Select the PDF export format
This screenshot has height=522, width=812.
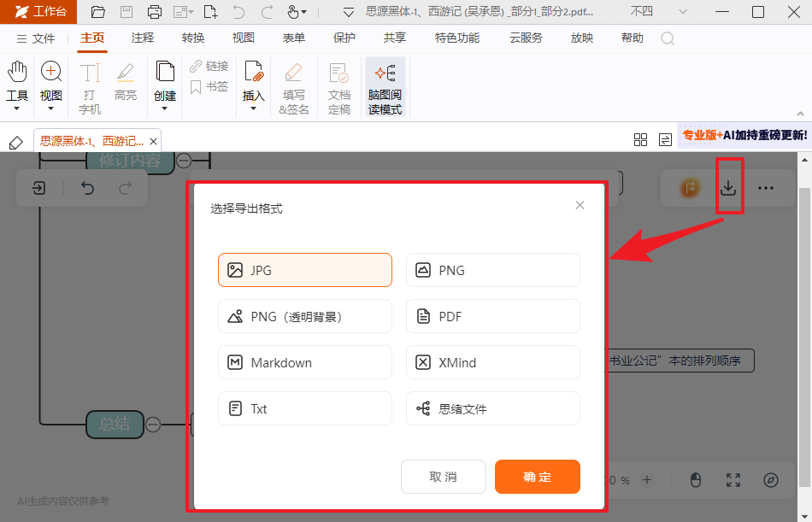click(x=493, y=316)
